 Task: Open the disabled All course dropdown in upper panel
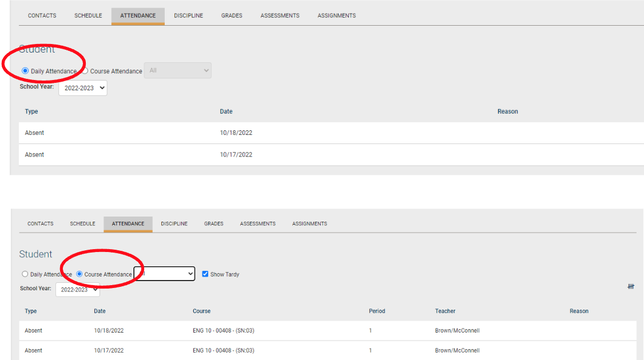(177, 71)
